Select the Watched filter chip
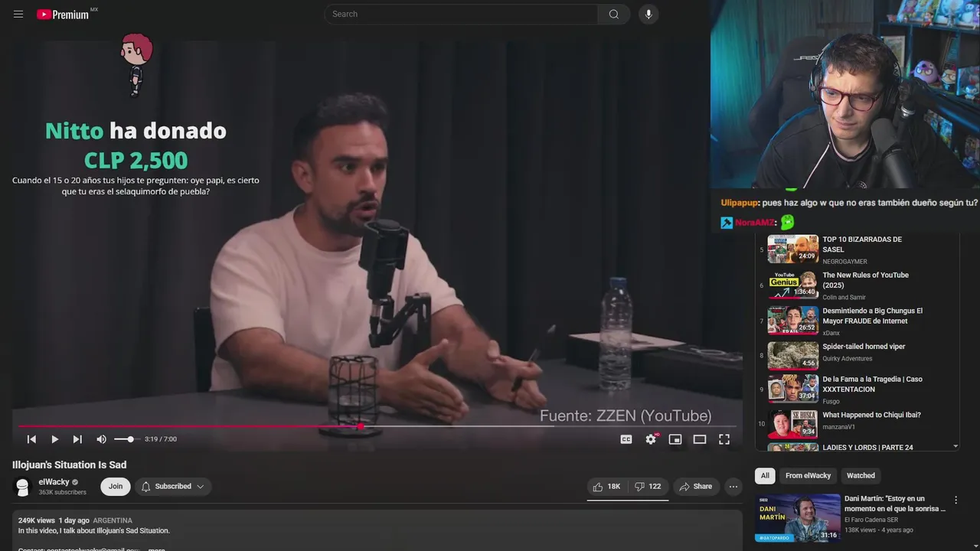 click(861, 475)
